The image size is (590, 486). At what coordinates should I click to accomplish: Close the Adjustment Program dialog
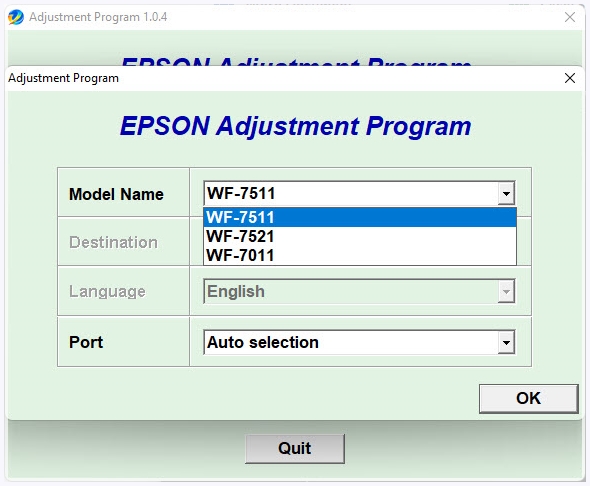tap(570, 78)
